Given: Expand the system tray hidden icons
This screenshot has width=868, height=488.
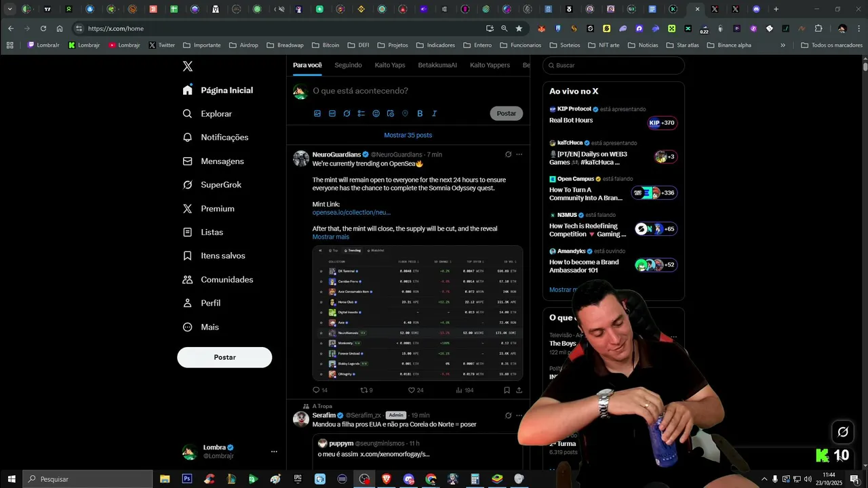Looking at the screenshot, I should pyautogui.click(x=764, y=479).
